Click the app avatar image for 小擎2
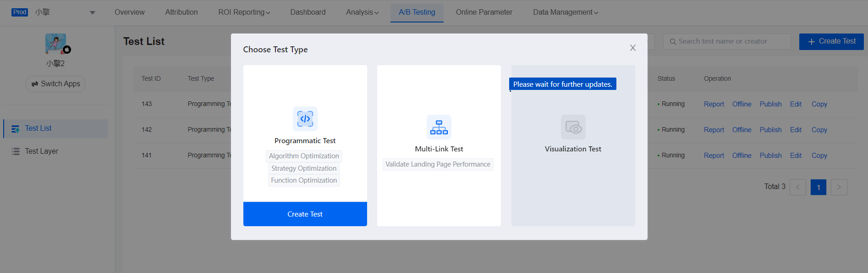This screenshot has width=868, height=273. point(56,44)
